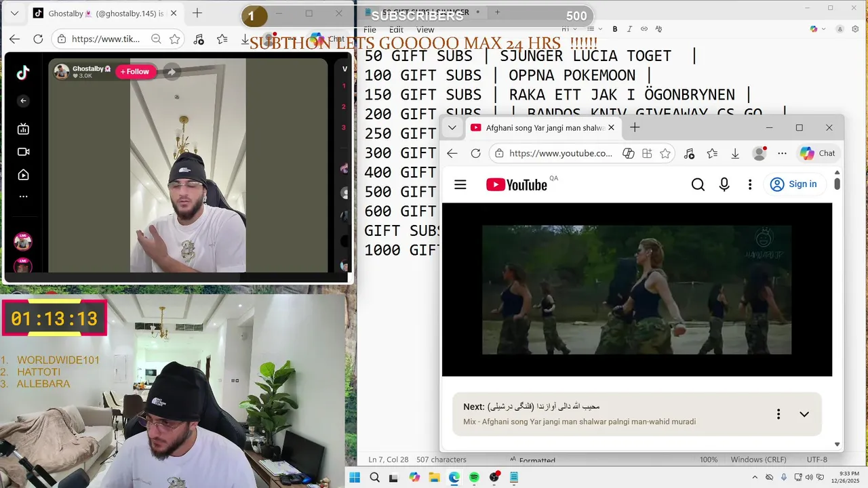The image size is (868, 488).
Task: Open the Notepad File menu
Action: 370,30
